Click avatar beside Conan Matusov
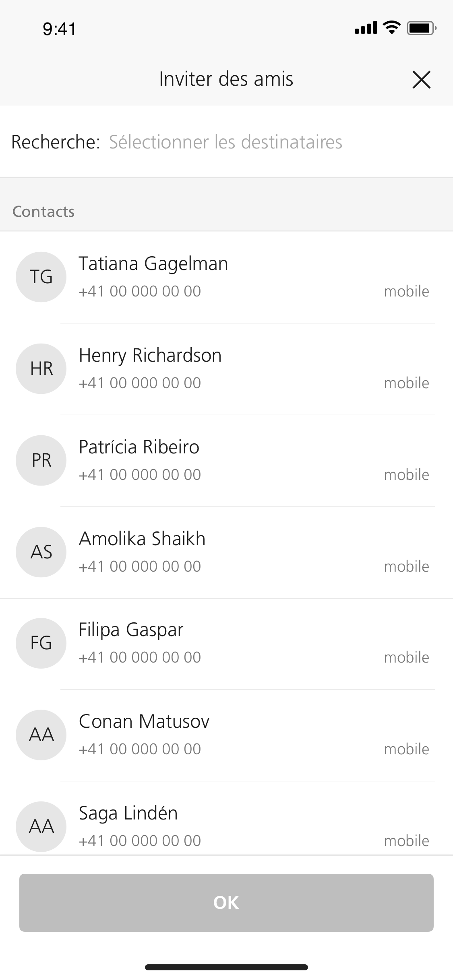 [x=41, y=735]
